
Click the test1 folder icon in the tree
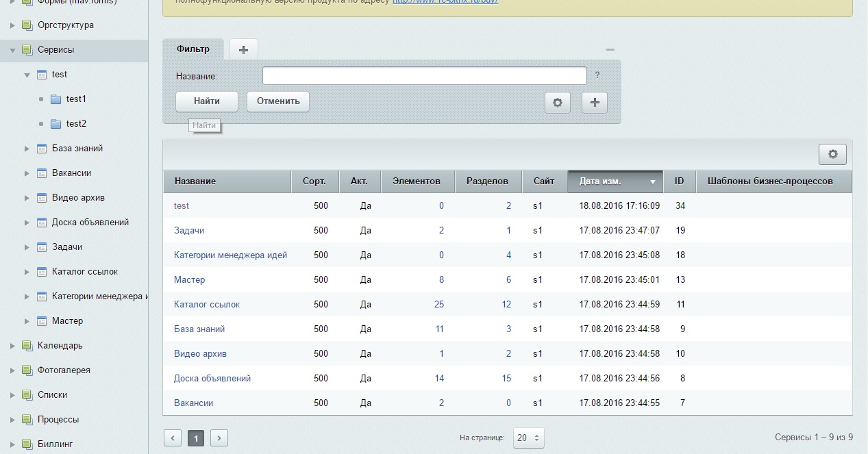tap(56, 99)
